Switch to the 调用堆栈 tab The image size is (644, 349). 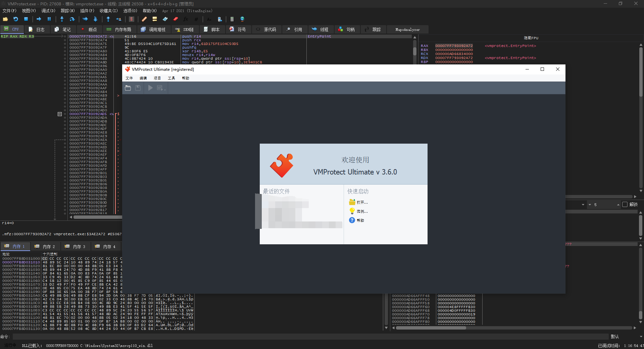point(153,30)
